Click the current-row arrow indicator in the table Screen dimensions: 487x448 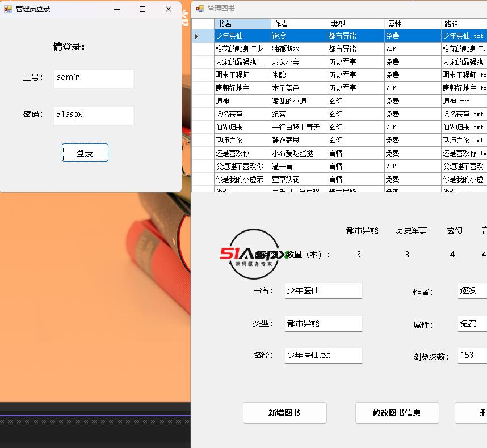(197, 36)
